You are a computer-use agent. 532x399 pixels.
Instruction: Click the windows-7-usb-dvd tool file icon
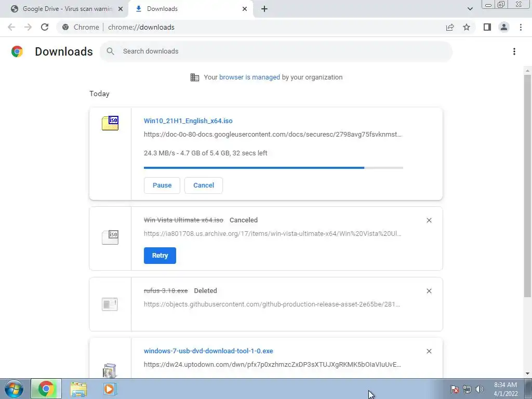tap(109, 370)
